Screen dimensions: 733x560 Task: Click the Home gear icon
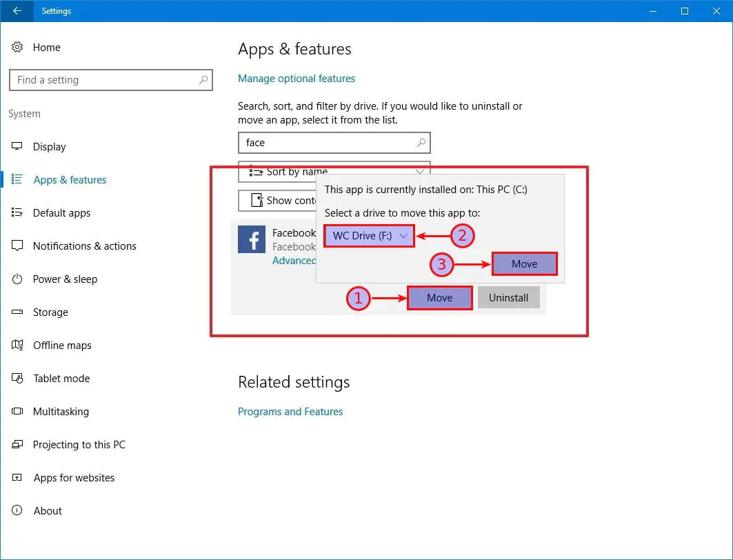[18, 48]
